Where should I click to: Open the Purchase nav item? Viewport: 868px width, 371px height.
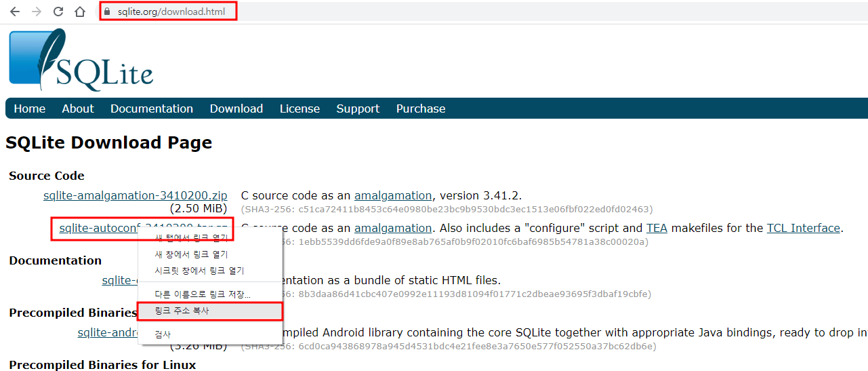pos(421,109)
